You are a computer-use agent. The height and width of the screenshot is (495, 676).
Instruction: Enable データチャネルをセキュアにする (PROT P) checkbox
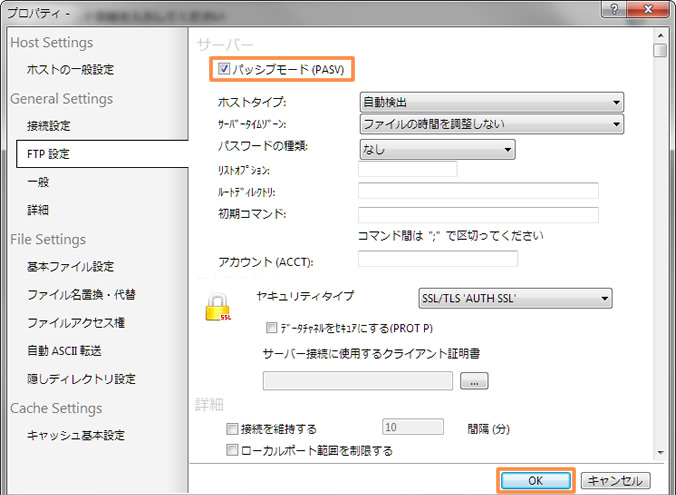[271, 328]
